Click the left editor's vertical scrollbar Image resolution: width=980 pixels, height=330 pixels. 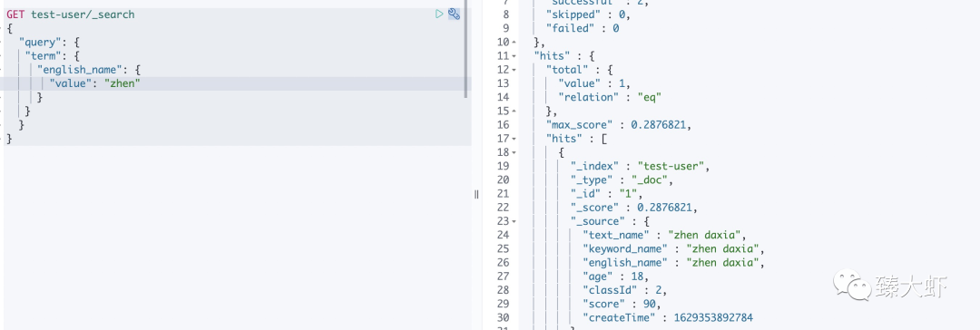pos(465,50)
